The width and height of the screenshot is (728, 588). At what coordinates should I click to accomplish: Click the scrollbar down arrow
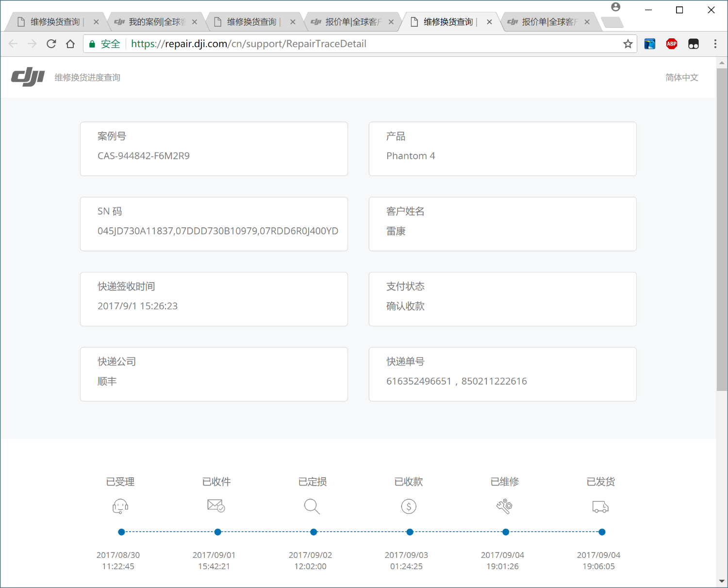722,581
